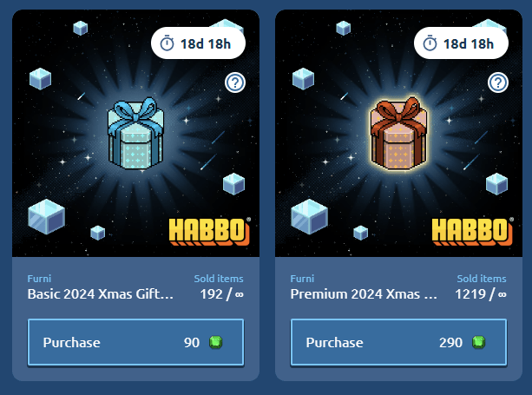Click the green emerald next to 90
Screen dimensions: 532x395
[x=215, y=342]
